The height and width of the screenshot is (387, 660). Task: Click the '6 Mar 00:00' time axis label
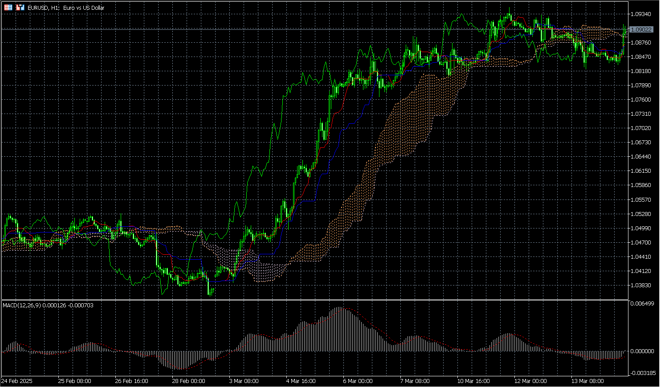(x=359, y=381)
